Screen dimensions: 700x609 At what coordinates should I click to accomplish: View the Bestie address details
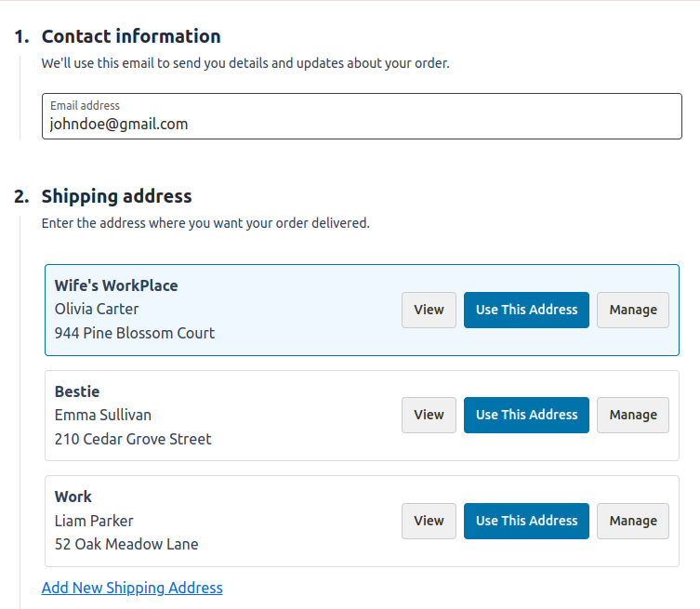(429, 415)
